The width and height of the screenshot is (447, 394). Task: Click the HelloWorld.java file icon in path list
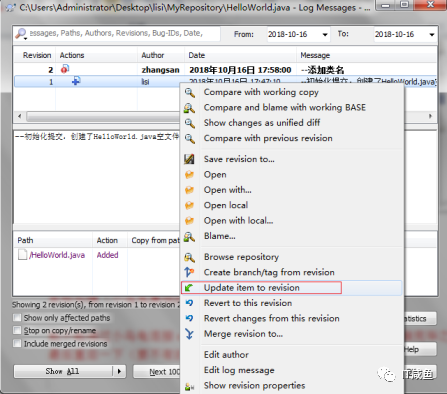(x=22, y=255)
